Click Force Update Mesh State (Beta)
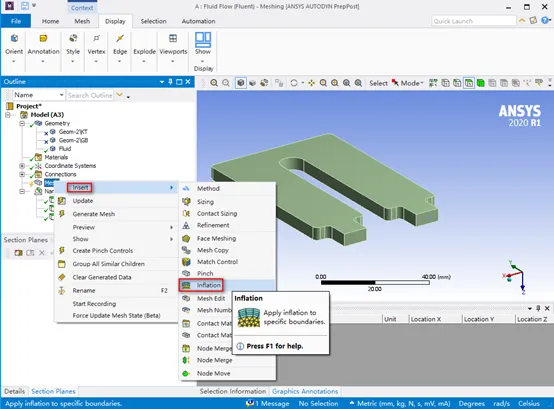 click(x=117, y=315)
